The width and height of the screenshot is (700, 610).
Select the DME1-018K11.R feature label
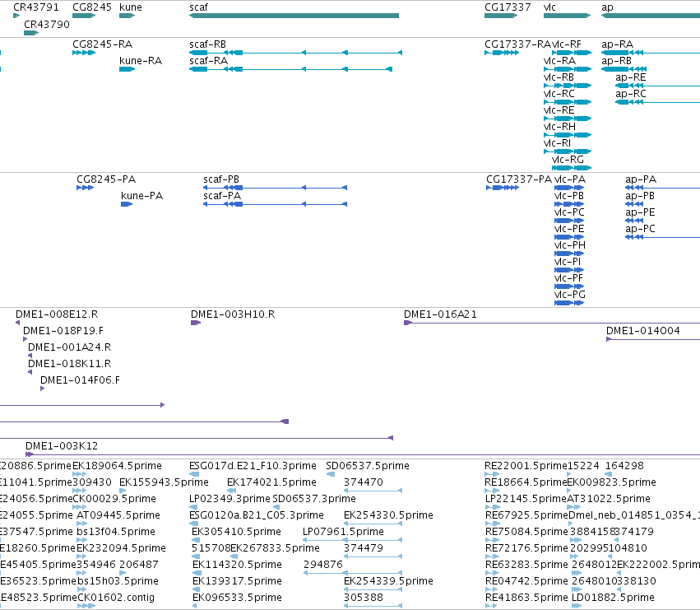(x=70, y=364)
